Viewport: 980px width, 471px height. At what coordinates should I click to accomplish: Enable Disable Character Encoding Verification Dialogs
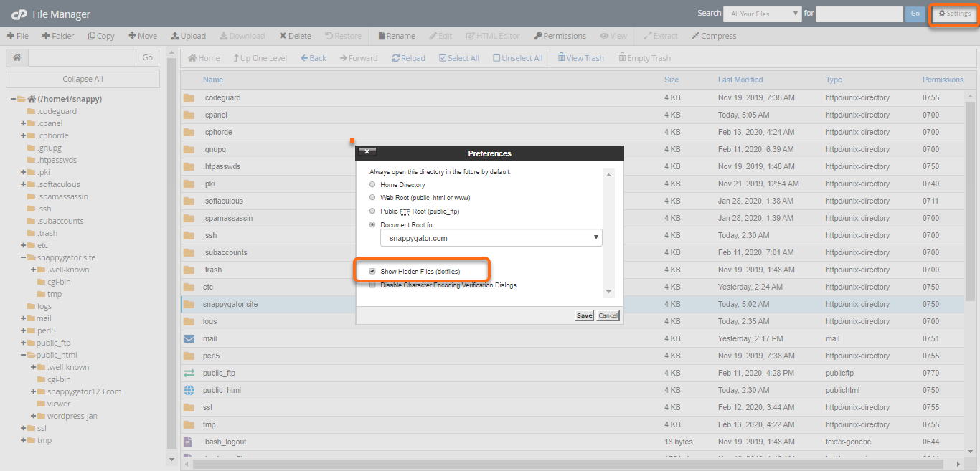372,285
